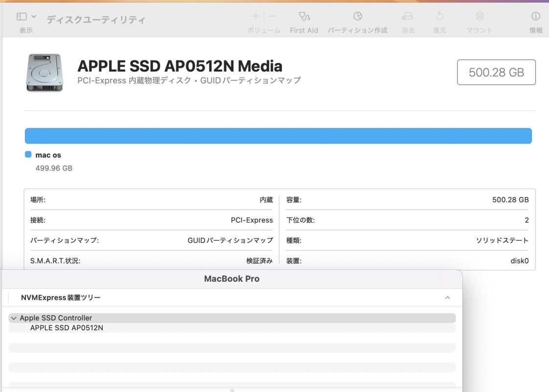
Task: Click the 500.28 GB 容量 table value
Action: (510, 200)
